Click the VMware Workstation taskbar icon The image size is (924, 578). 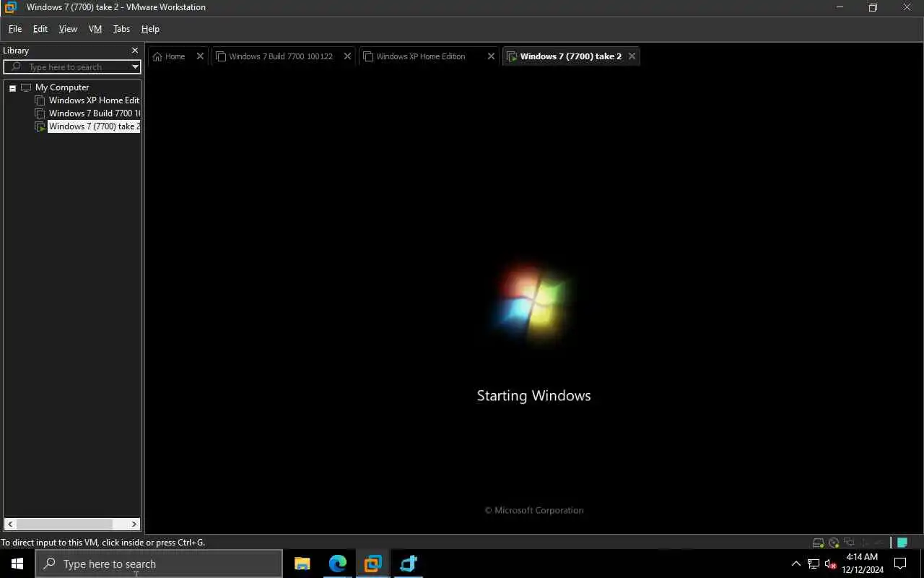click(373, 564)
